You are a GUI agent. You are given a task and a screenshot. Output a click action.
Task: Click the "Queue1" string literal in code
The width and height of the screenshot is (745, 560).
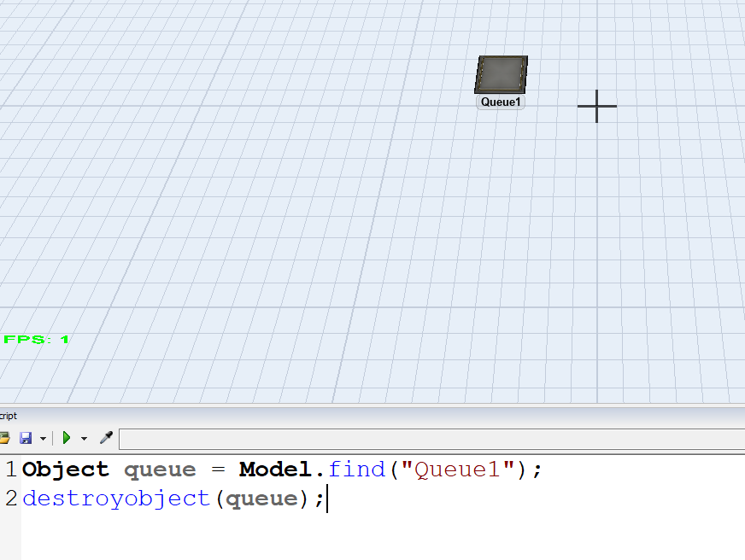[457, 470]
